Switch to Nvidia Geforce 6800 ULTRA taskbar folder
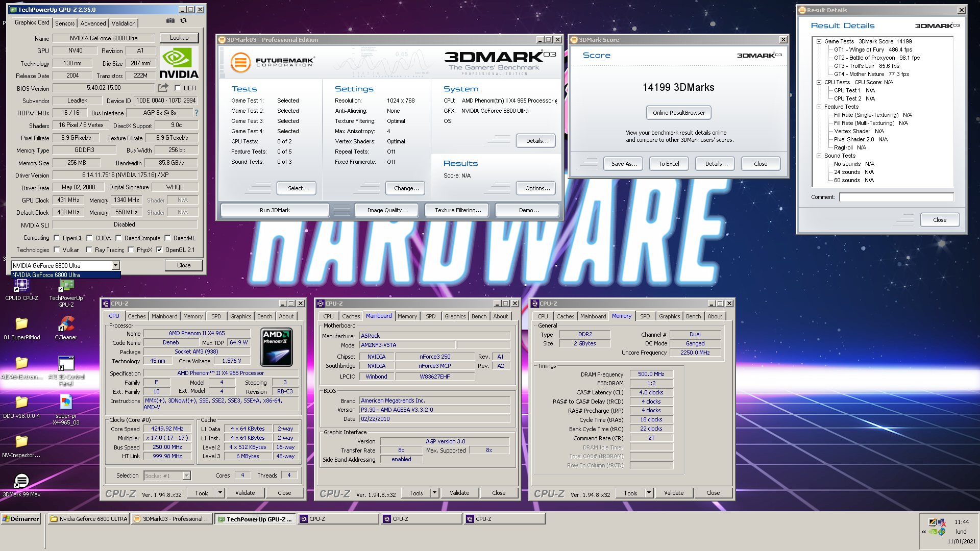 click(x=89, y=519)
